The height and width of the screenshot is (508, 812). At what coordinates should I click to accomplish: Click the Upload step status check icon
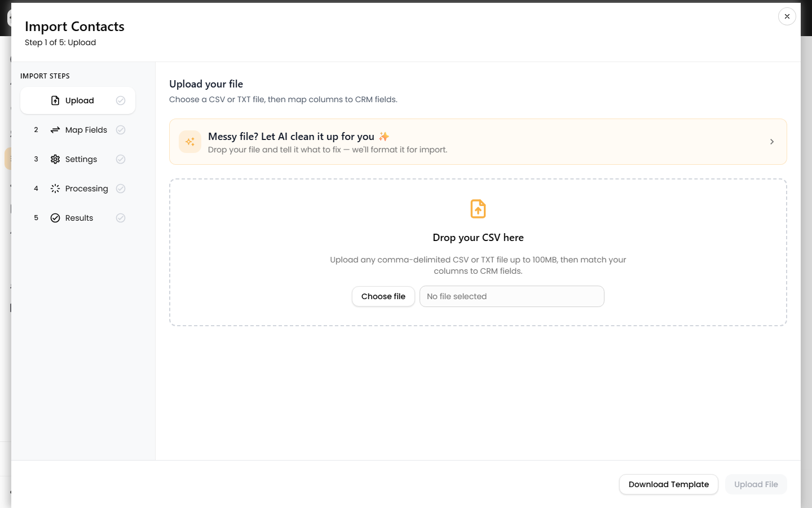point(121,100)
